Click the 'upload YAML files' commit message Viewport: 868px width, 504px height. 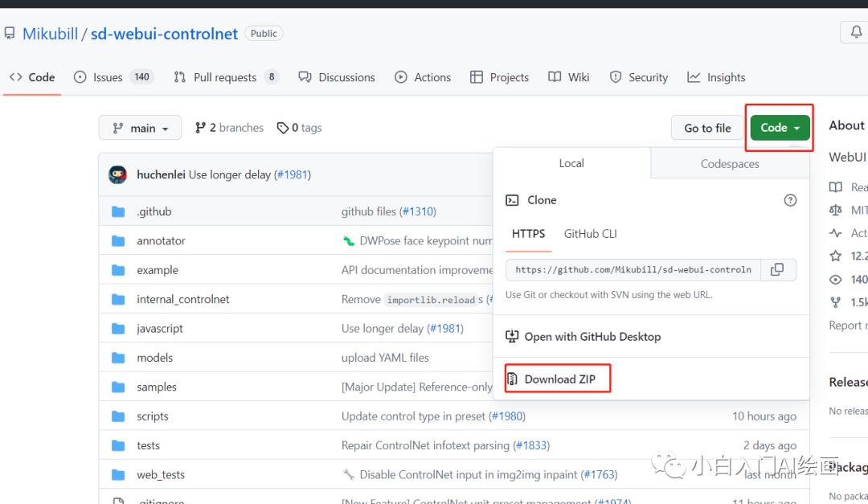tap(385, 358)
